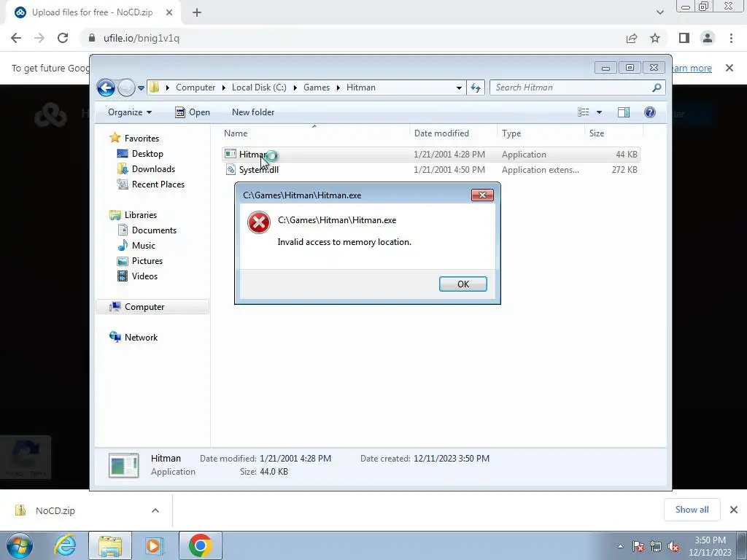Close the NoCD.zip upload tab

coord(169,12)
